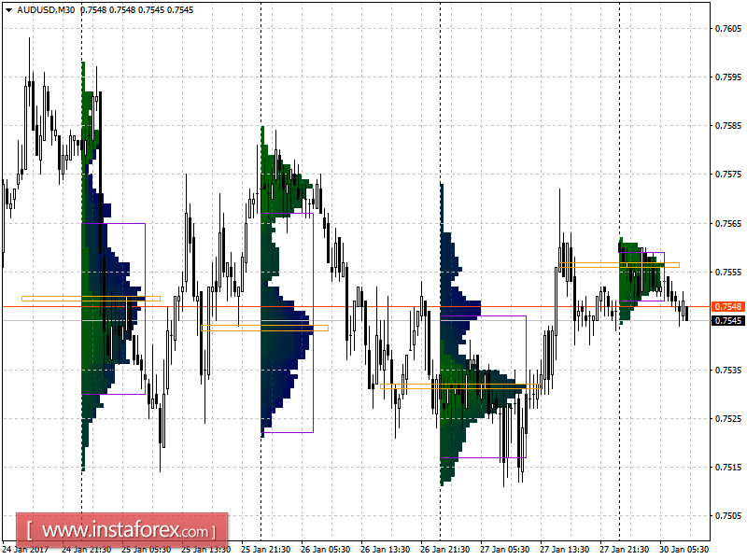Click the 0.7575 price axis label
747x560 pixels.
(728, 175)
